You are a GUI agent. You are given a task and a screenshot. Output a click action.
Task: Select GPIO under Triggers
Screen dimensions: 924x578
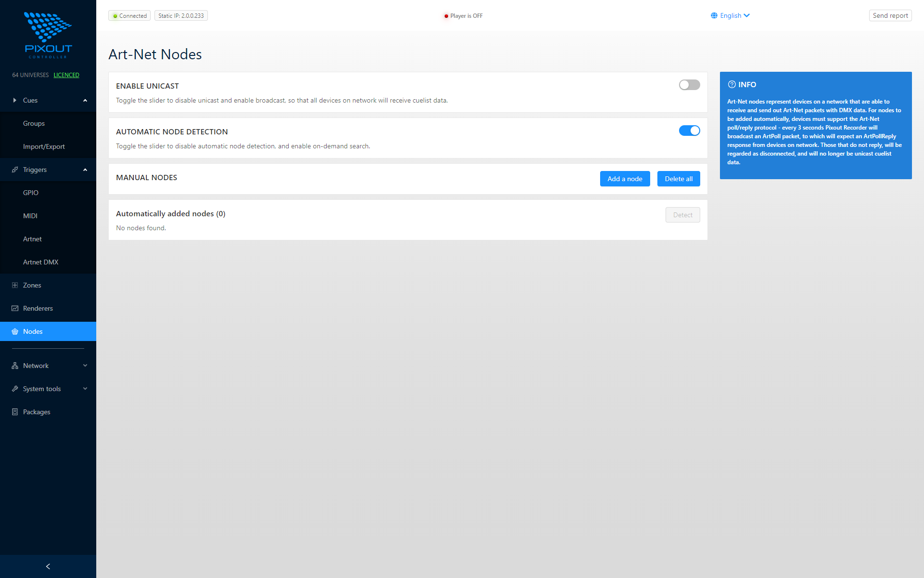pyautogui.click(x=31, y=193)
